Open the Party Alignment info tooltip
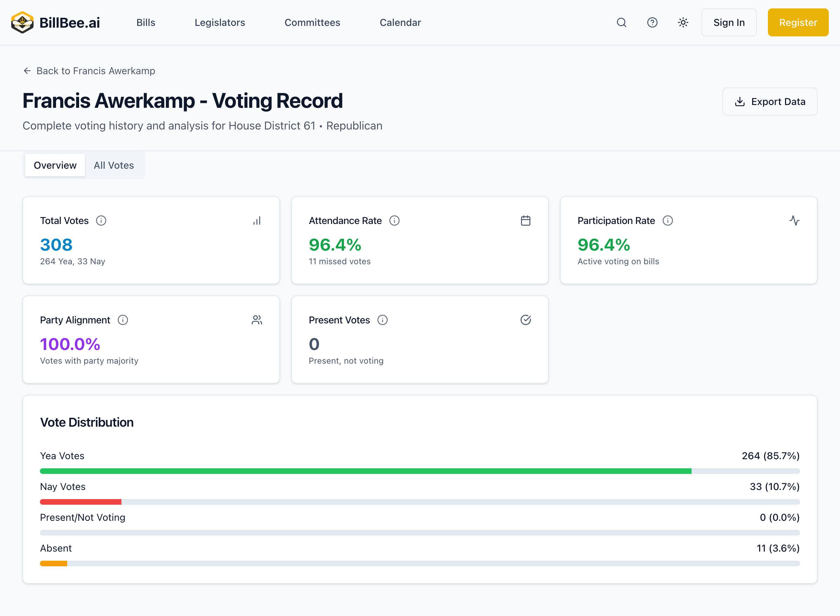Screen dimensions: 840x616 coord(123,320)
